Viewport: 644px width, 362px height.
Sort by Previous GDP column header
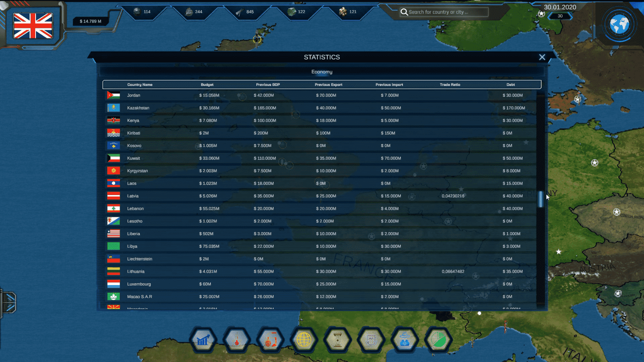[268, 84]
